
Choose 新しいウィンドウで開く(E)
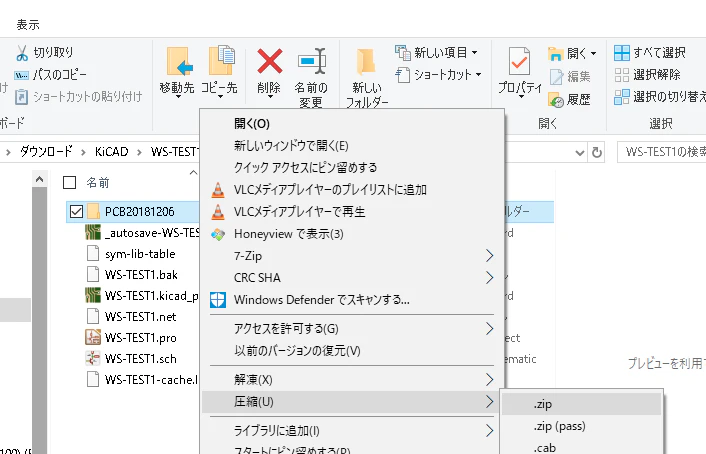(291, 145)
